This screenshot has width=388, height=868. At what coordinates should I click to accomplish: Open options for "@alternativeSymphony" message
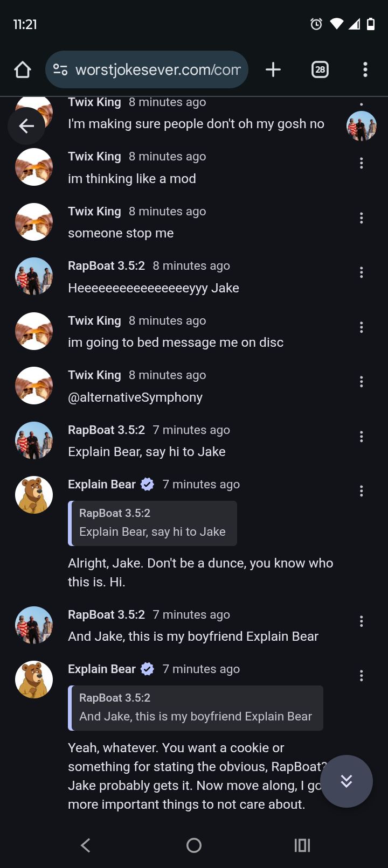click(361, 382)
